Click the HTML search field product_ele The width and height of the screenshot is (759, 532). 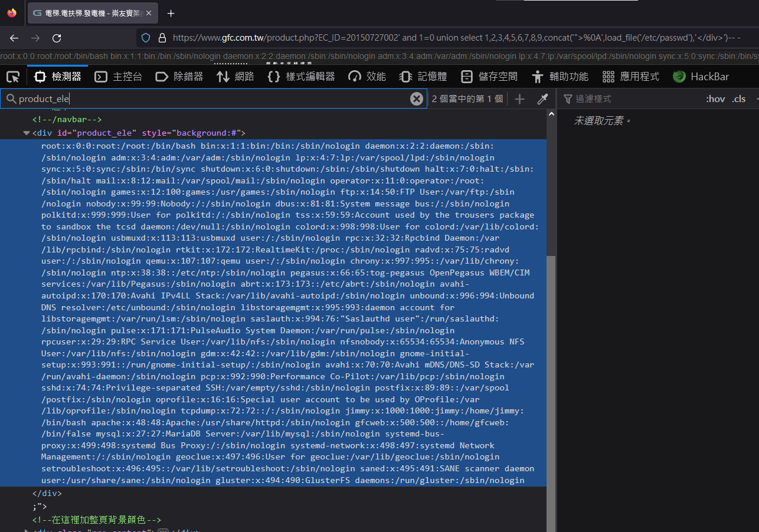214,98
